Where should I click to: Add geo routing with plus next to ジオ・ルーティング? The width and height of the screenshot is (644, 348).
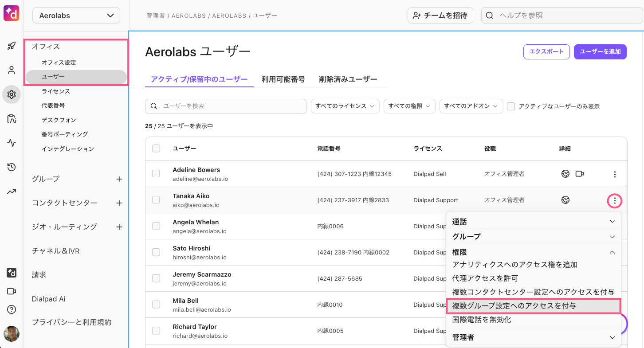(119, 227)
